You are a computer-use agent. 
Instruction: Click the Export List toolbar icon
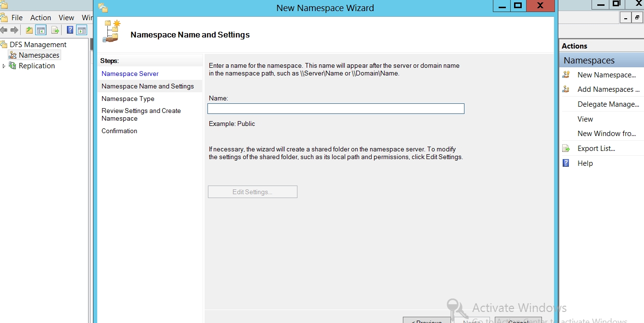click(55, 30)
